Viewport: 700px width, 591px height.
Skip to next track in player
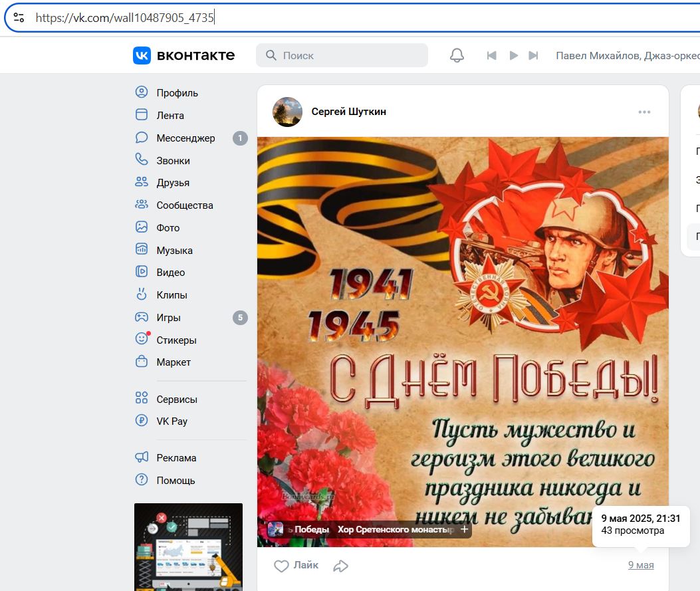[x=533, y=55]
